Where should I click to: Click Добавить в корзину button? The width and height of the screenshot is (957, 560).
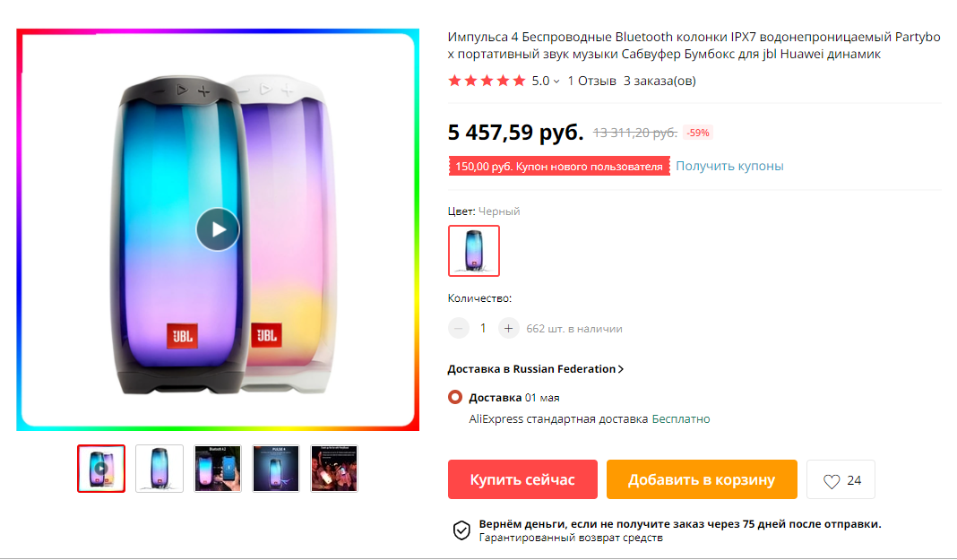click(702, 479)
